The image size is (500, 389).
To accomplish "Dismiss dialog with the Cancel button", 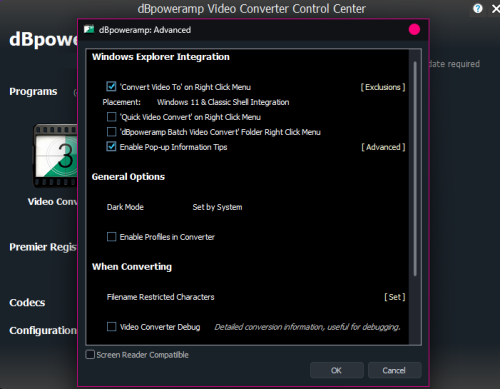I will tap(395, 370).
